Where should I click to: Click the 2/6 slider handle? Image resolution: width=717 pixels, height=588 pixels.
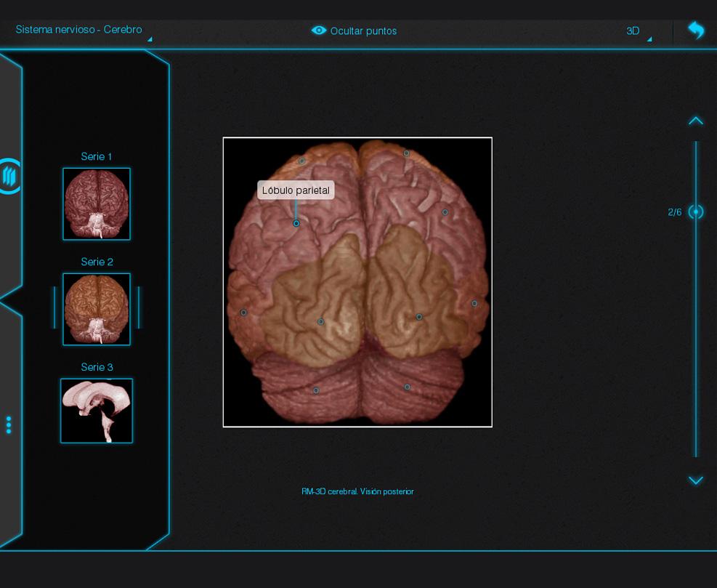696,212
